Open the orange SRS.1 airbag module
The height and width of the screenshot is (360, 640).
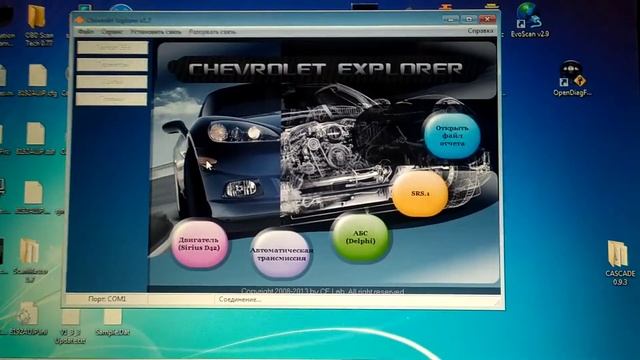click(420, 193)
